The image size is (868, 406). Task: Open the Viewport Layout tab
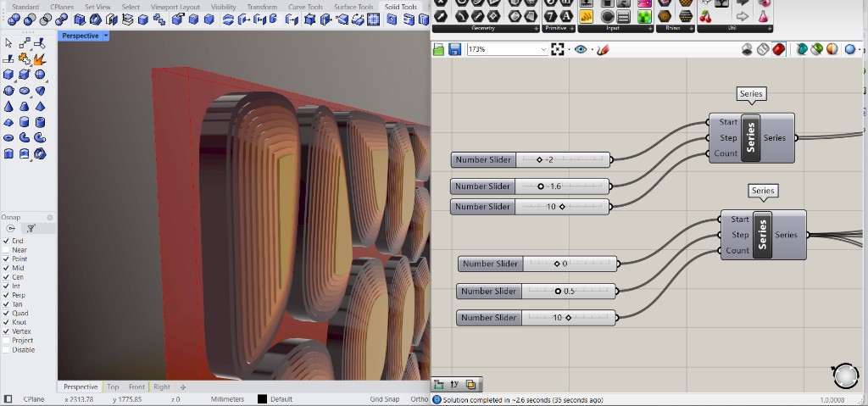click(175, 7)
